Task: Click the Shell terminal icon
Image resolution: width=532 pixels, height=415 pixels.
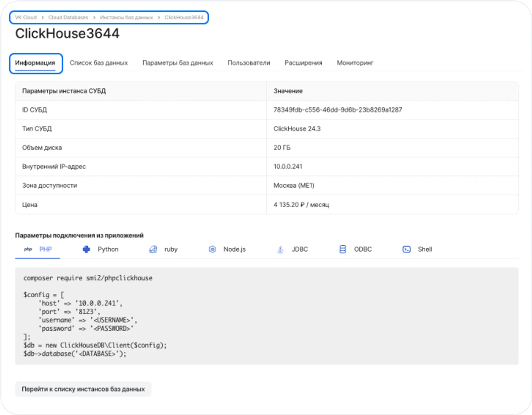Action: tap(406, 249)
